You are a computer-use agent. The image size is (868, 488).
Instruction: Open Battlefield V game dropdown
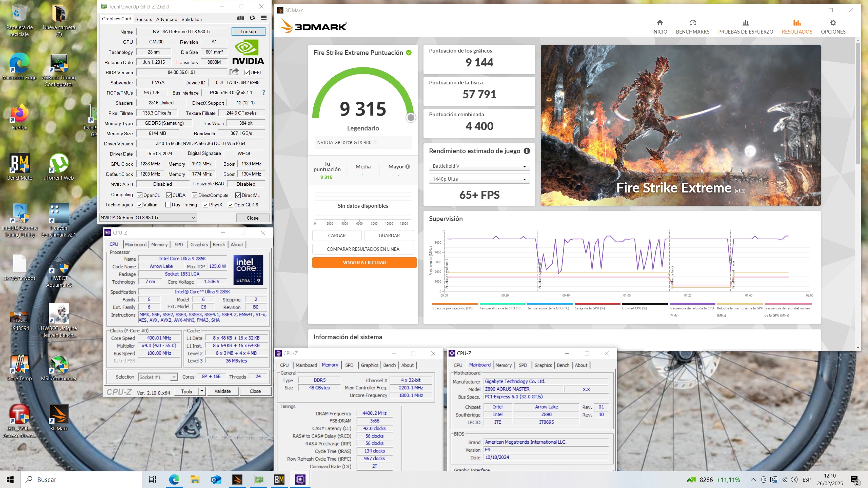click(479, 166)
